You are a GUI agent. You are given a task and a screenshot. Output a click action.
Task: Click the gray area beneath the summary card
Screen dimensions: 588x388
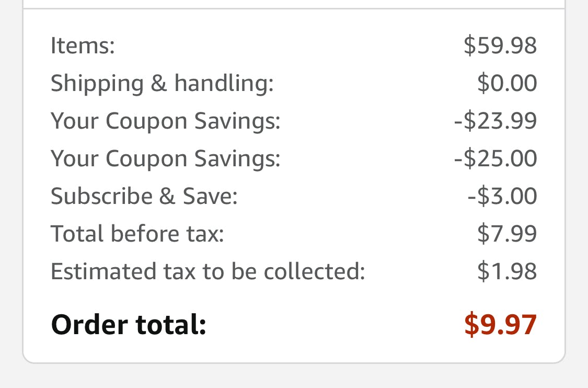pos(294,376)
